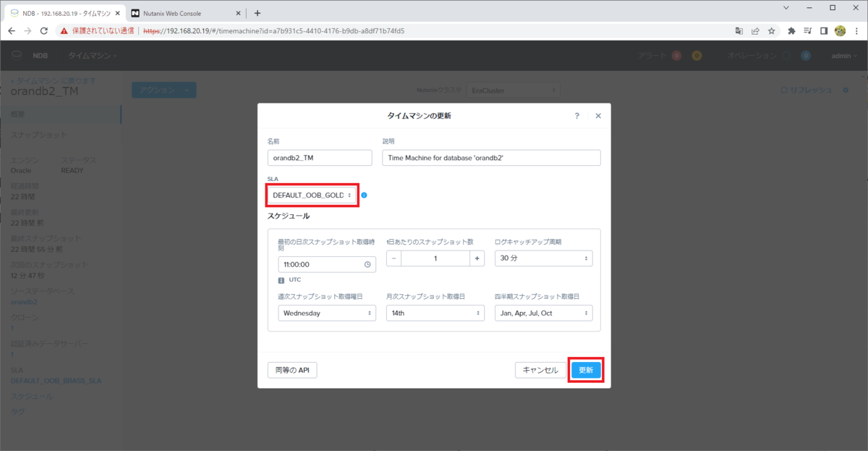Click the info icon next to SLA field

coord(364,195)
